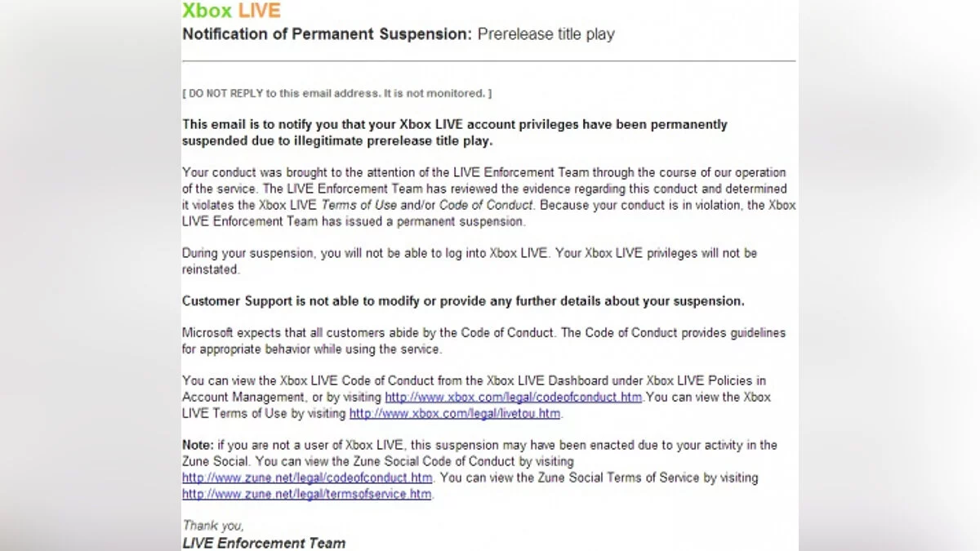Click the italic "Thank you," closing

pos(213,525)
